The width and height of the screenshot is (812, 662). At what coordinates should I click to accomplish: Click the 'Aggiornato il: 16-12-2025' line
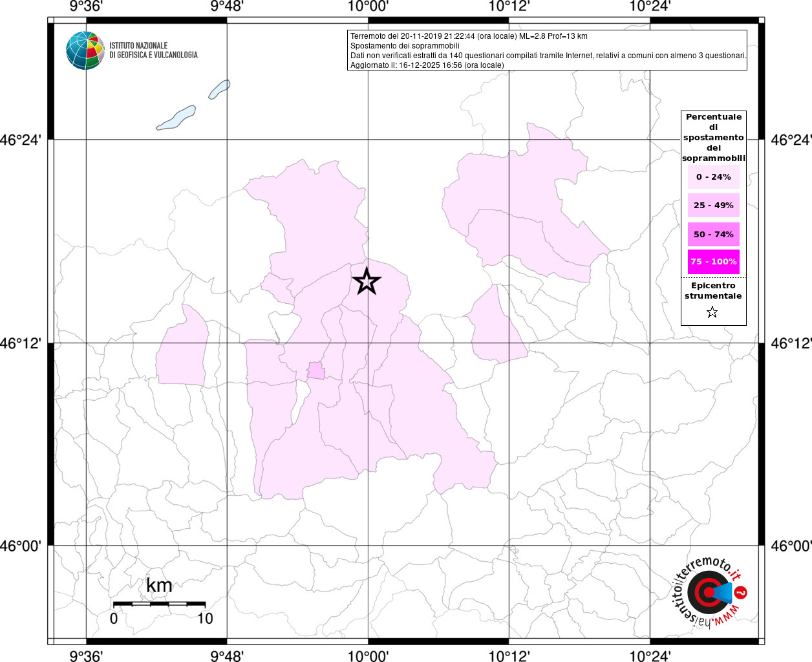(x=427, y=65)
